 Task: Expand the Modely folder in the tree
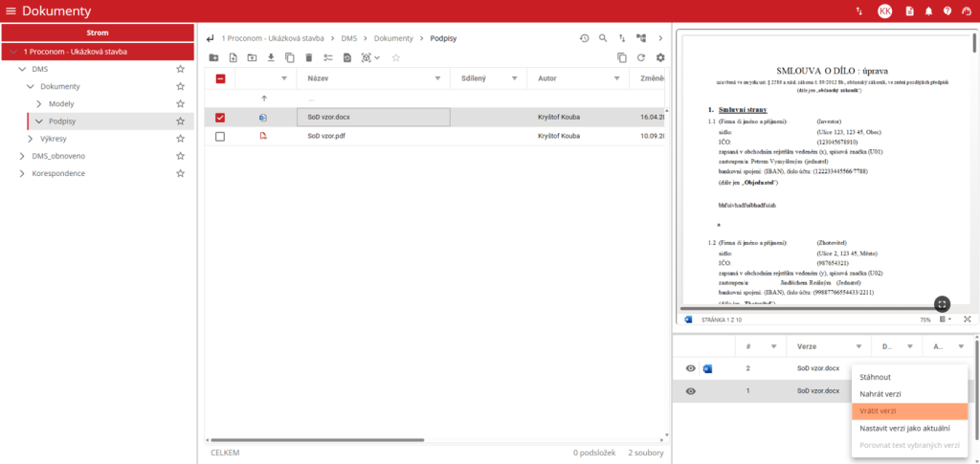(39, 103)
